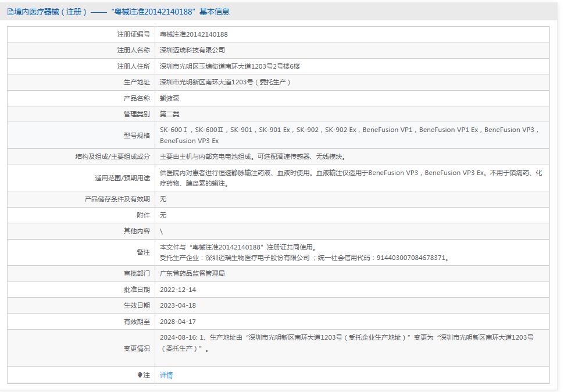Select entrusted manufacturer line with 统一社会信用代码

[x=305, y=258]
